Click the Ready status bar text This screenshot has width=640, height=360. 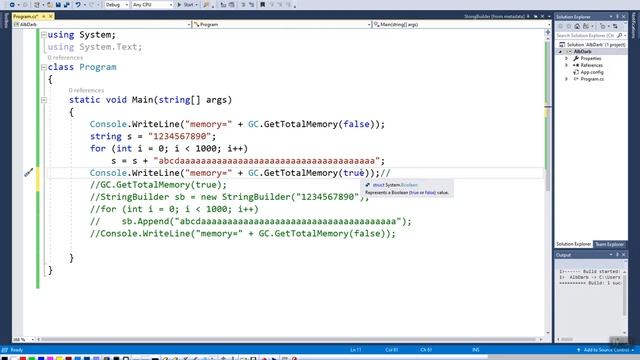(16, 350)
